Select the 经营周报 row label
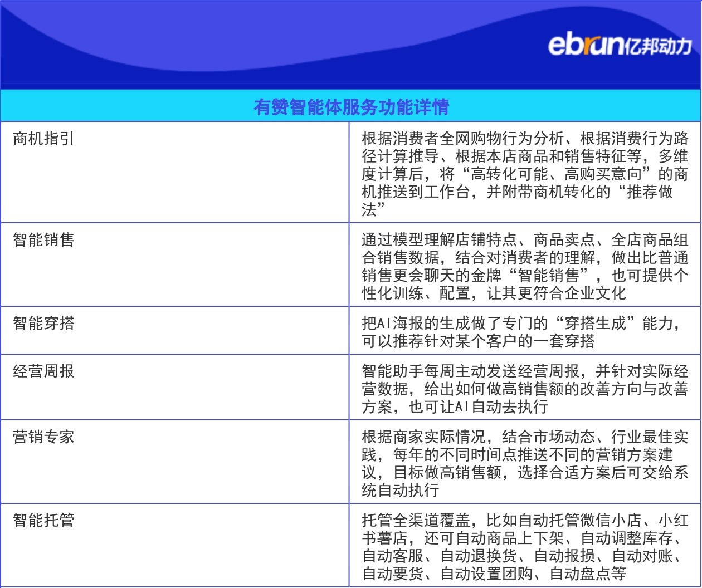702x588 pixels. pyautogui.click(x=43, y=371)
